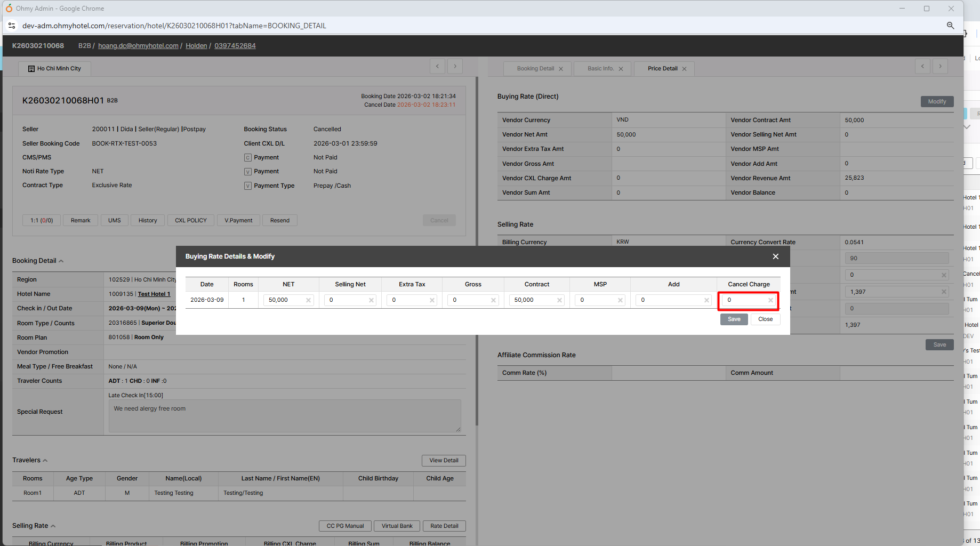Click the Selling Net input field

(x=346, y=300)
